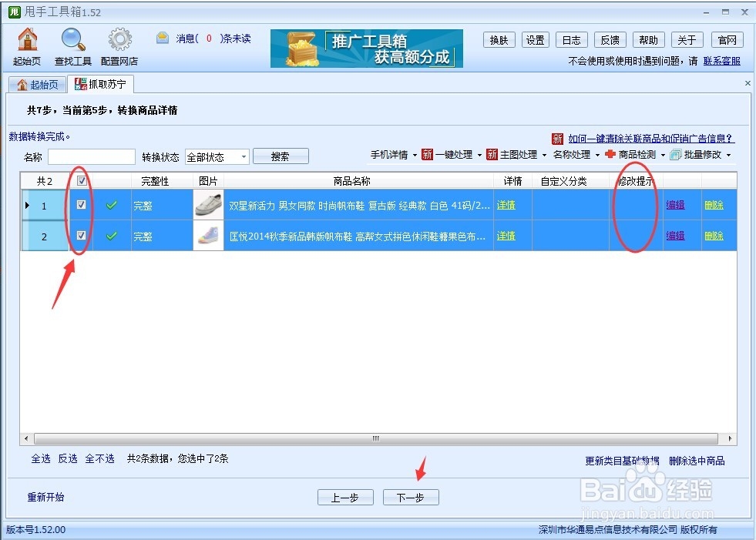This screenshot has height=540, width=756.
Task: Click the 重新开始 link
Action: point(45,497)
